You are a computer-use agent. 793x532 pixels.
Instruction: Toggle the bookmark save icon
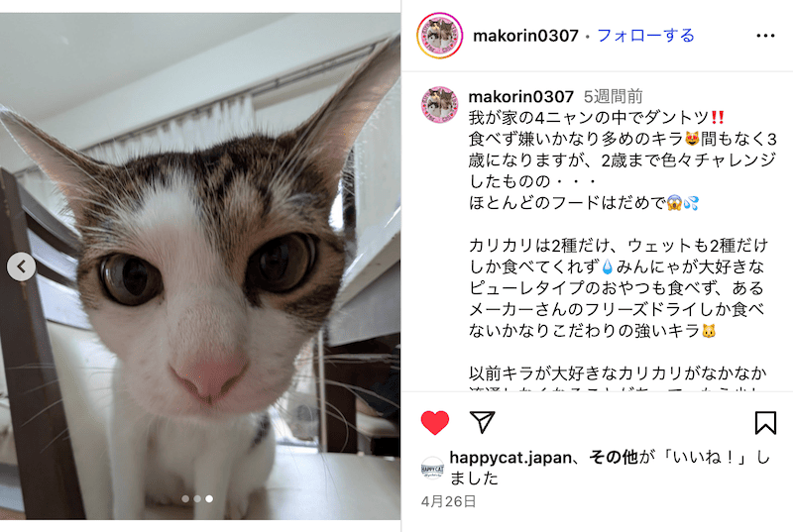765,422
